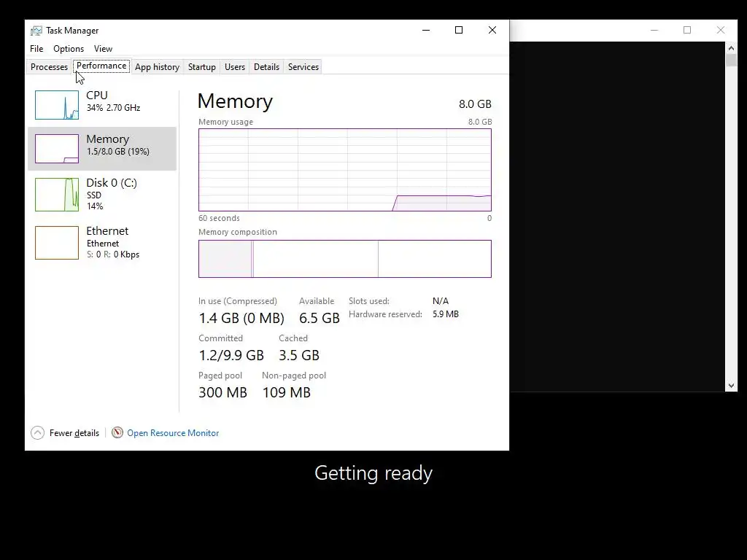747x560 pixels.
Task: Click the '1.2/9.9 GB' committed value
Action: [231, 355]
